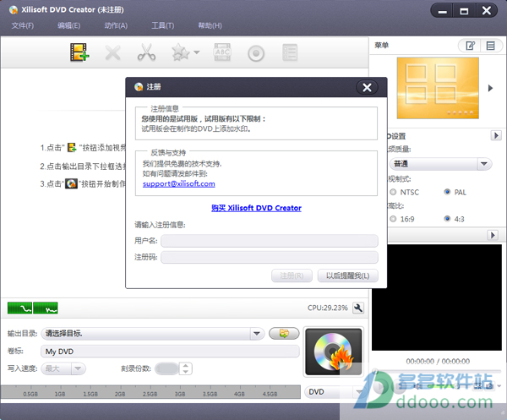Viewport: 507px width, 420px height.
Task: Click the burn disc start button
Action: (x=334, y=352)
